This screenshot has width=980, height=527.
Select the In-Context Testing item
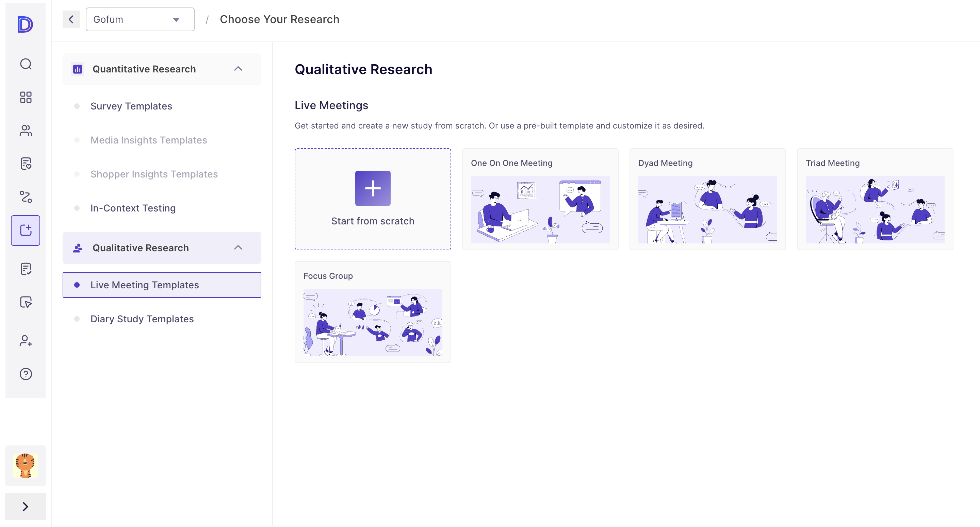pyautogui.click(x=133, y=208)
